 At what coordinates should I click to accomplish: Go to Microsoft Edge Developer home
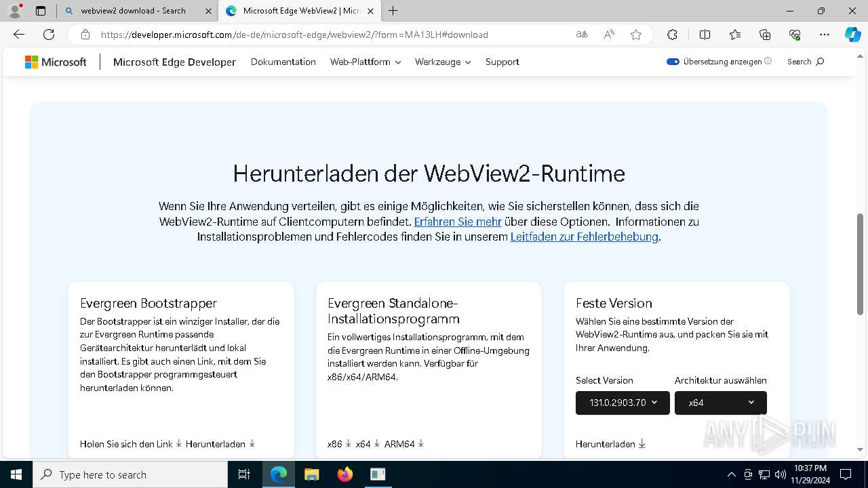(174, 62)
